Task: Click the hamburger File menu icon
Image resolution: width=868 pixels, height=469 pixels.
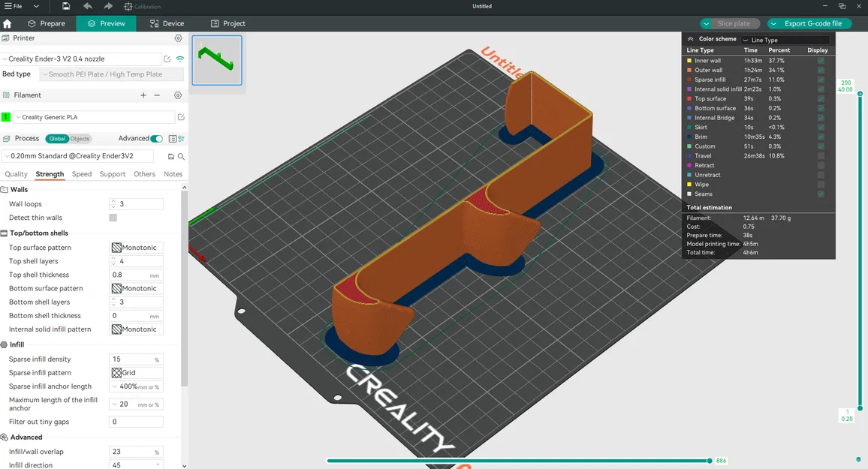Action: tap(8, 6)
